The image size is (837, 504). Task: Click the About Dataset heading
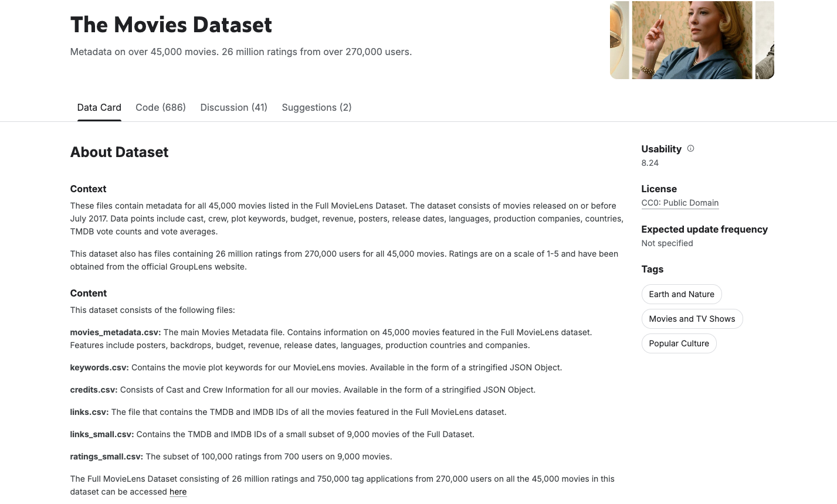click(x=119, y=152)
